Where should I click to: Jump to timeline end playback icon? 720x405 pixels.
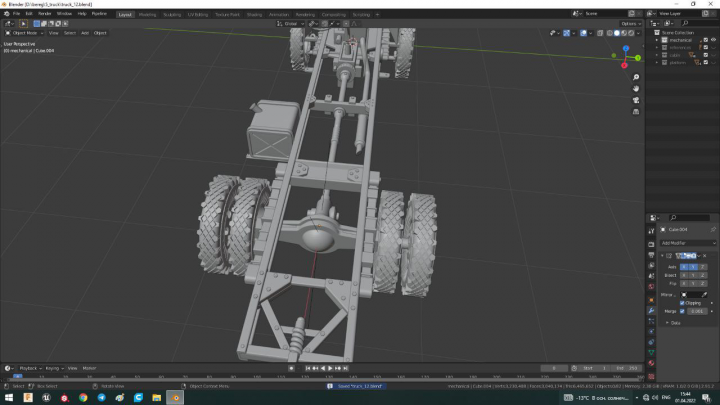346,368
